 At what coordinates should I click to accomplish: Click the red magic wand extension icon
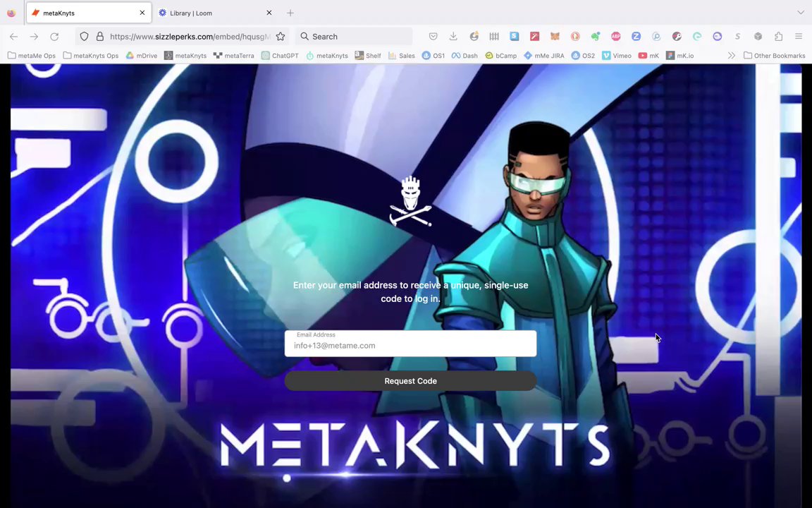[534, 36]
